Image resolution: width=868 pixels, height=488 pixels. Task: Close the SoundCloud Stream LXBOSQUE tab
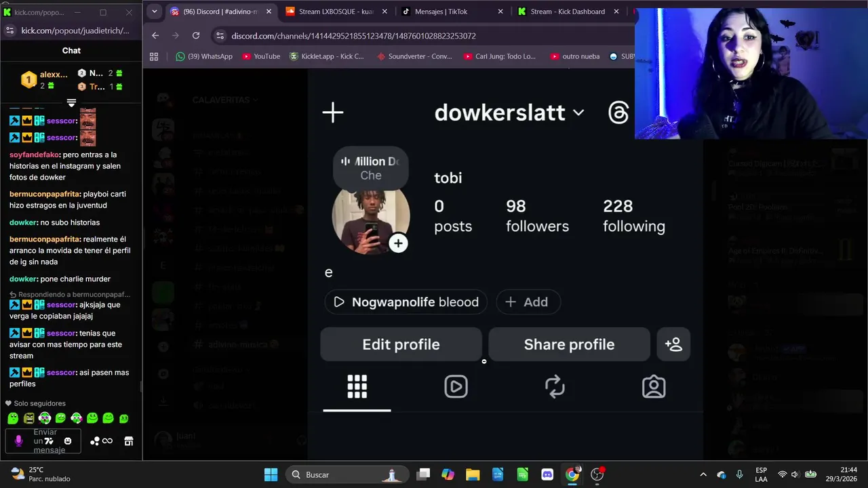[384, 12]
